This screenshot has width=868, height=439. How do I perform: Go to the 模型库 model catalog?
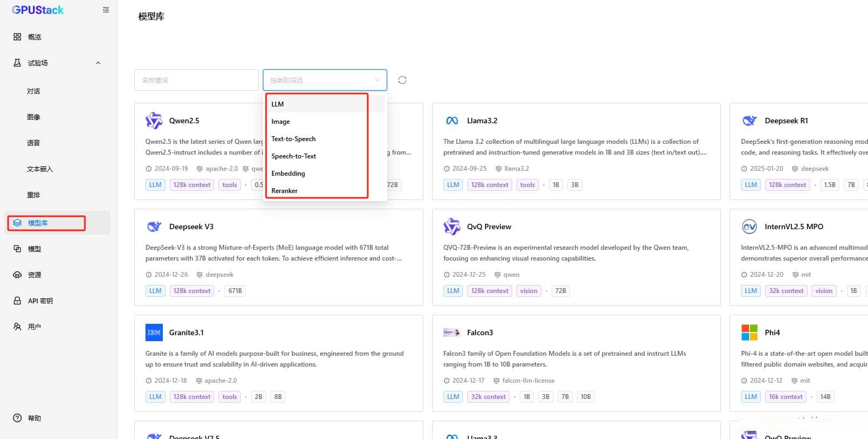click(x=58, y=223)
